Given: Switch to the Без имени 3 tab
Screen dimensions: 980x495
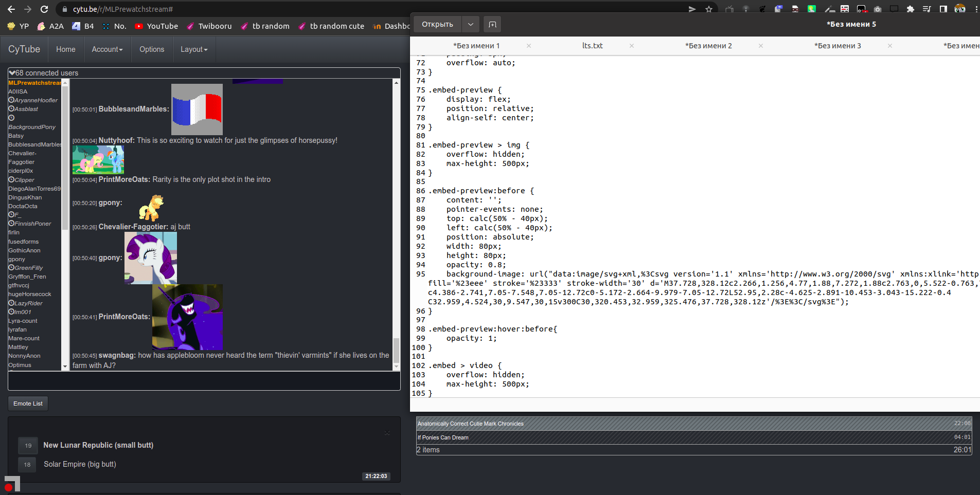Looking at the screenshot, I should click(x=838, y=46).
